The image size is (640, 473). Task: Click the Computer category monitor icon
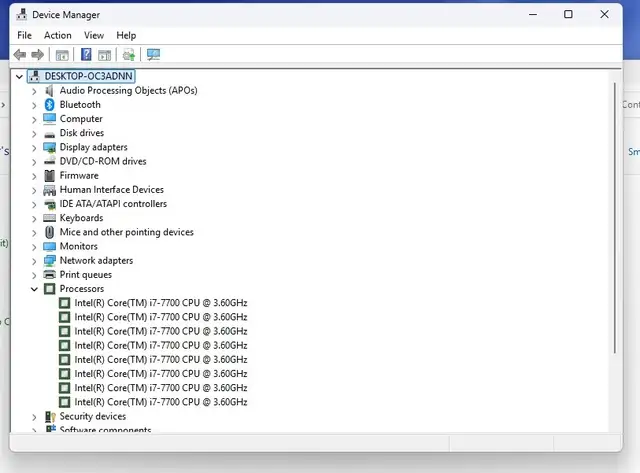49,119
